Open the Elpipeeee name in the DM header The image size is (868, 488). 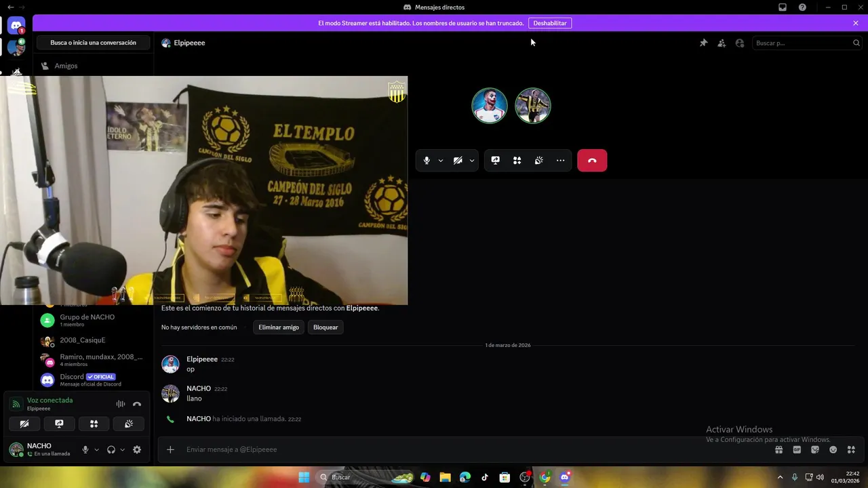189,43
